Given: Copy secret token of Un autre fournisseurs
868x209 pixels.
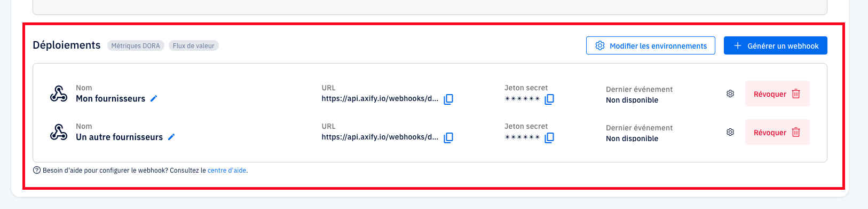Looking at the screenshot, I should click(549, 137).
